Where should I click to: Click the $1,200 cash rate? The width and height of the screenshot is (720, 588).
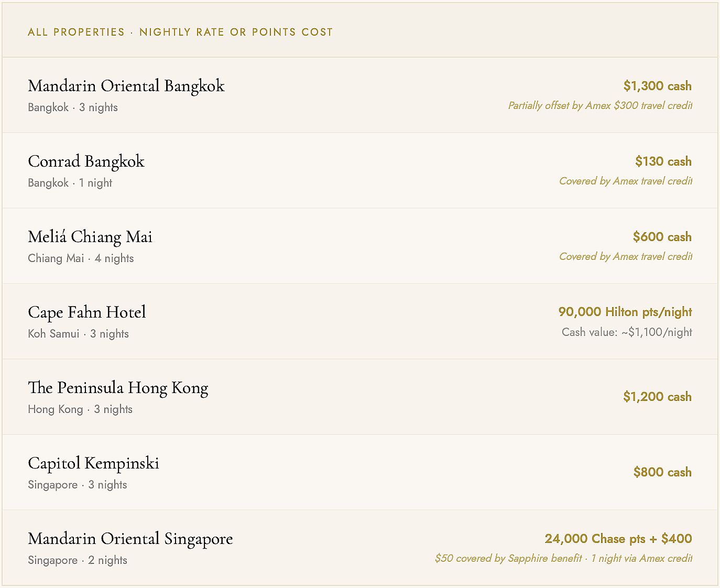coord(658,397)
